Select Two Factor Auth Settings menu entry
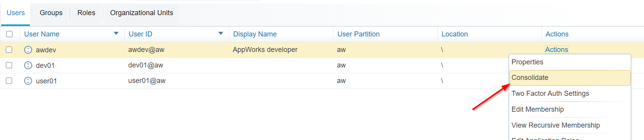 tap(570, 93)
